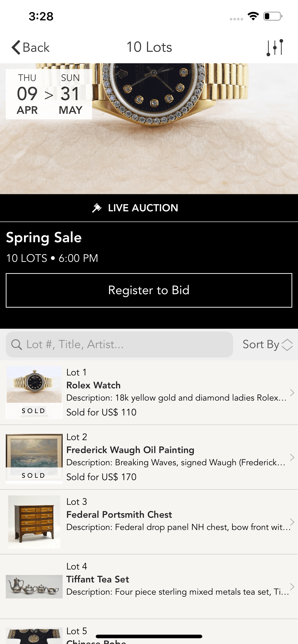Expand Lot 4 tea set chevron

pyautogui.click(x=292, y=586)
